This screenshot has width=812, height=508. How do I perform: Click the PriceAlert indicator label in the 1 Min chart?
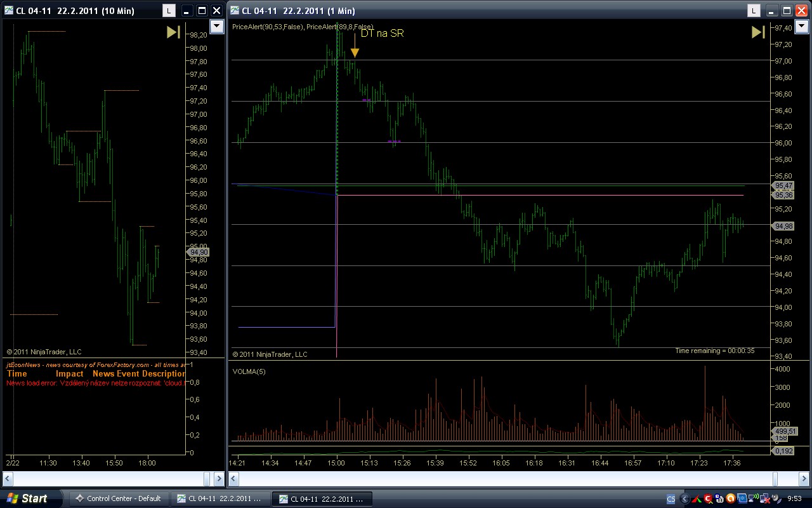[x=303, y=27]
